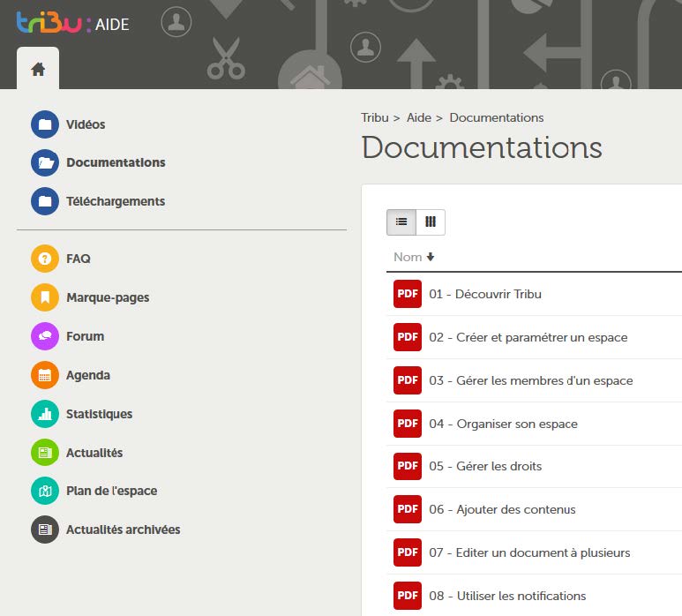Open Marque-pages menu entry
The width and height of the screenshot is (682, 616).
coord(108,297)
